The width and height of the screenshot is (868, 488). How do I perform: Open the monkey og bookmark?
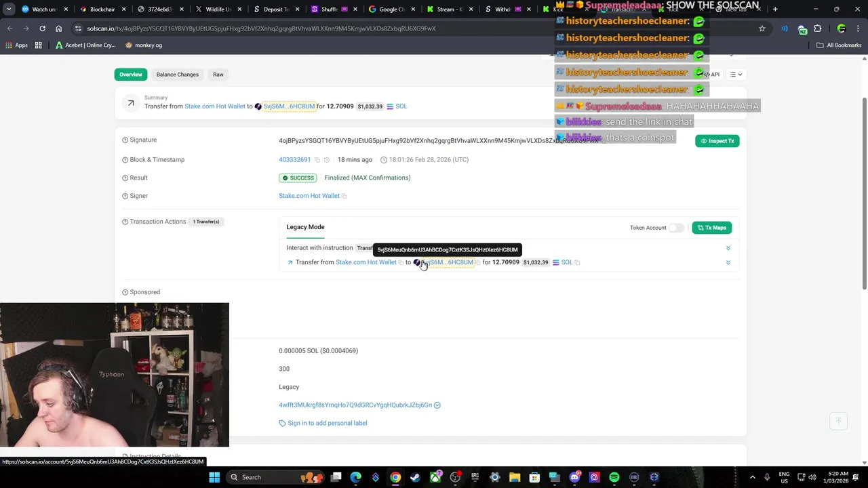[144, 45]
